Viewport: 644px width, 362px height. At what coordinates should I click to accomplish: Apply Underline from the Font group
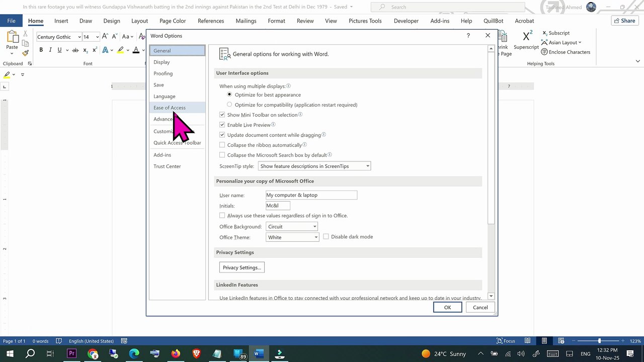click(x=59, y=50)
